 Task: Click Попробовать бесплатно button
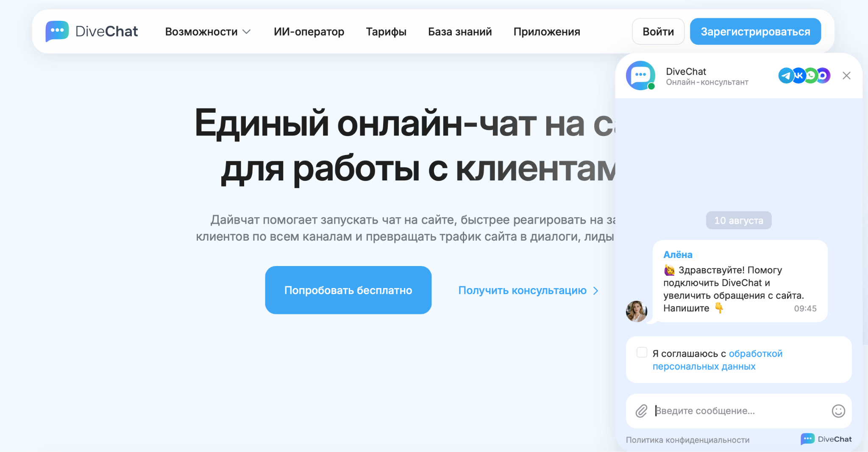(x=348, y=290)
